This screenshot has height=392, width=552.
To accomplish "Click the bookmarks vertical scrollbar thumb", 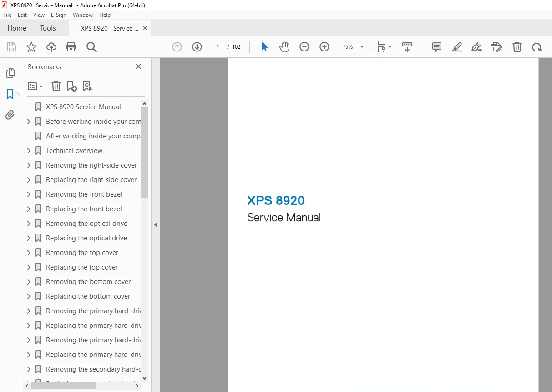I will 145,153.
